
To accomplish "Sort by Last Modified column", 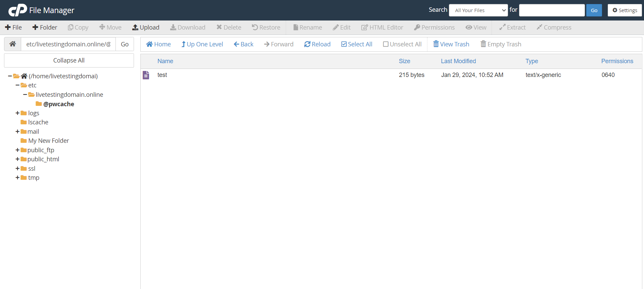I will (458, 61).
